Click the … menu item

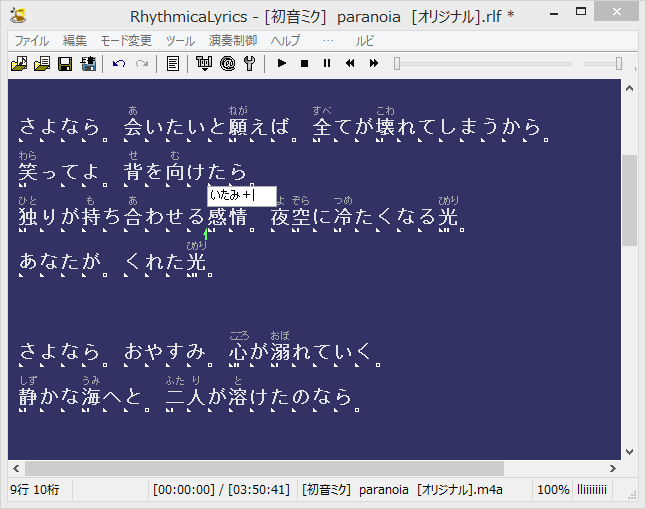point(328,41)
